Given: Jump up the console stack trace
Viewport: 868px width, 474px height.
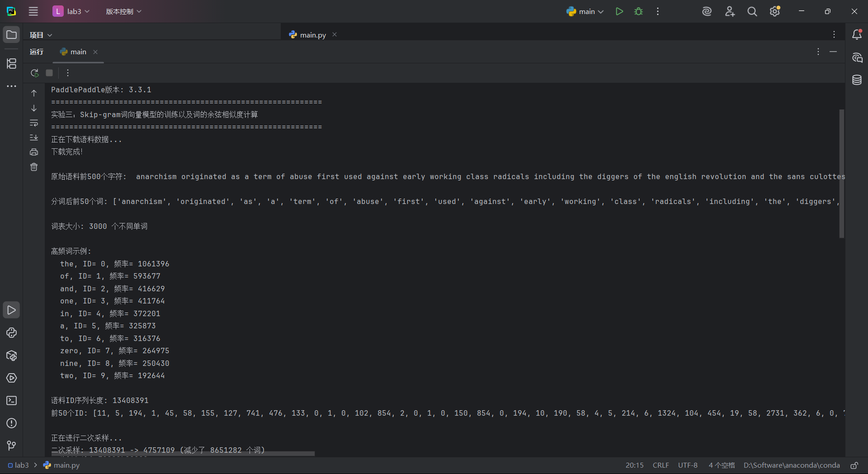Looking at the screenshot, I should 34,93.
